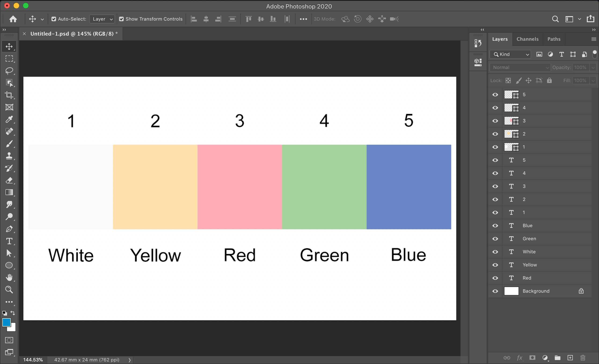Click the blue foreground color swatch
This screenshot has height=364, width=599.
6,322
